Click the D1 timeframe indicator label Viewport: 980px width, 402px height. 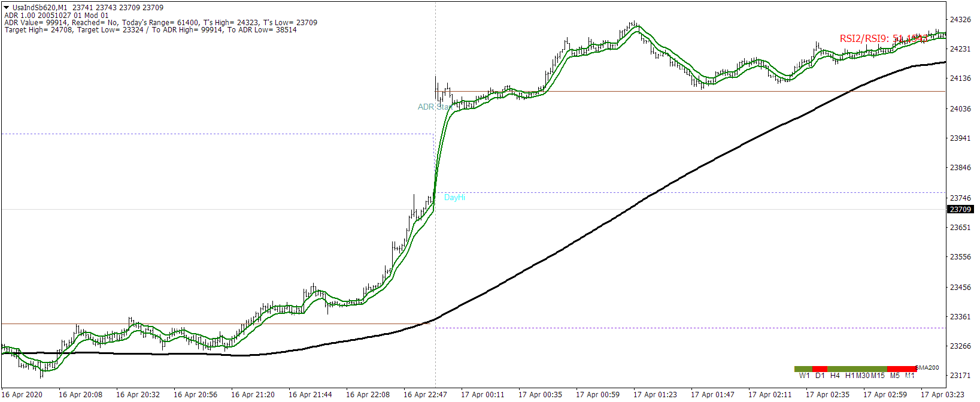pyautogui.click(x=820, y=376)
